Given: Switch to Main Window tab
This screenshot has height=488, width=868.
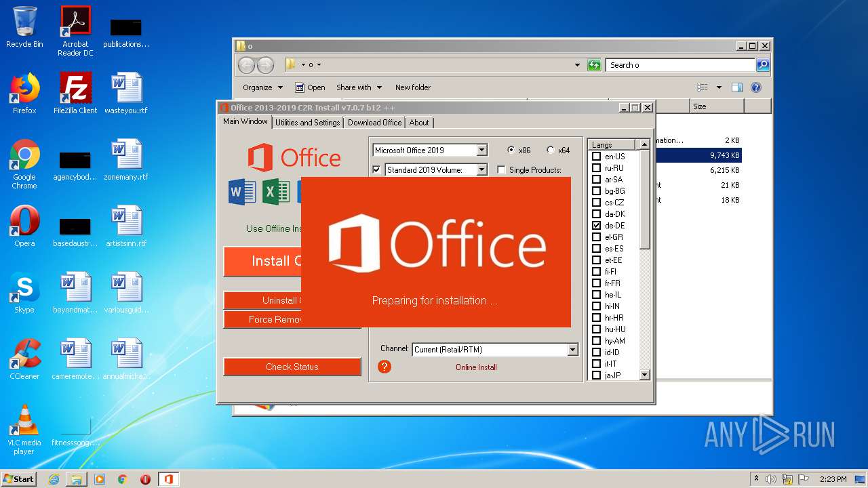Looking at the screenshot, I should (245, 121).
